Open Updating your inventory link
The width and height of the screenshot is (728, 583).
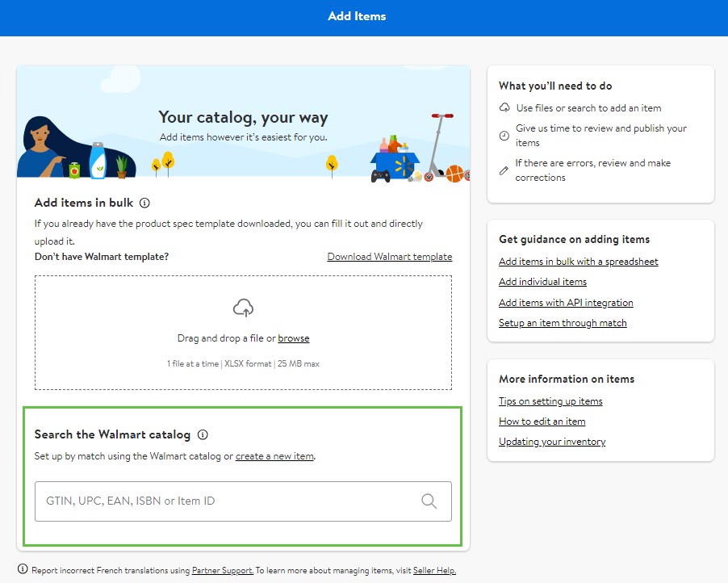point(552,442)
